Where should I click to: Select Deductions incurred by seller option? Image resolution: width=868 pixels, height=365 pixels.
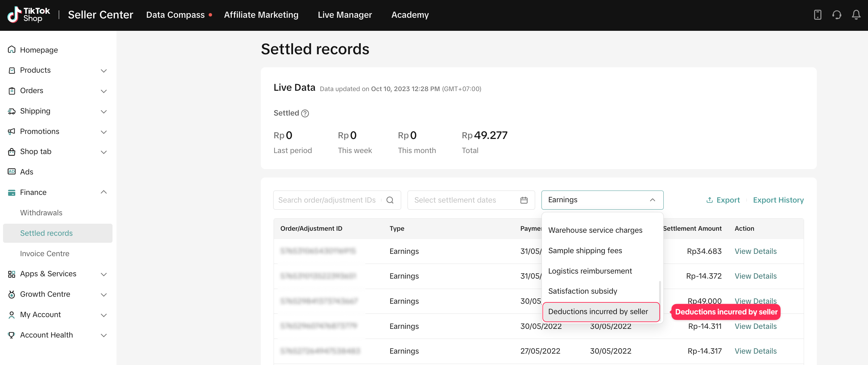coord(598,311)
